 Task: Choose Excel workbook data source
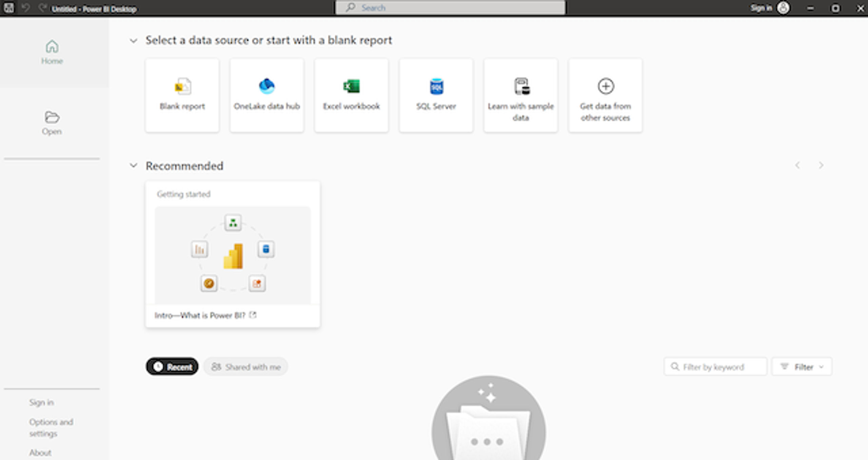(351, 95)
